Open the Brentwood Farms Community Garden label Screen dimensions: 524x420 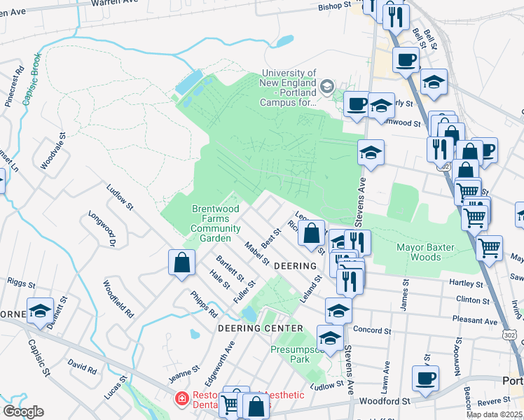click(x=216, y=223)
